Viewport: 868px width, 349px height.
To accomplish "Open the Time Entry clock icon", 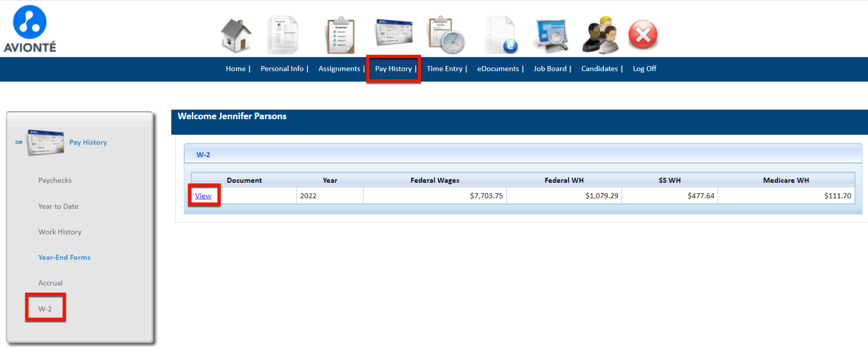I will pyautogui.click(x=447, y=35).
